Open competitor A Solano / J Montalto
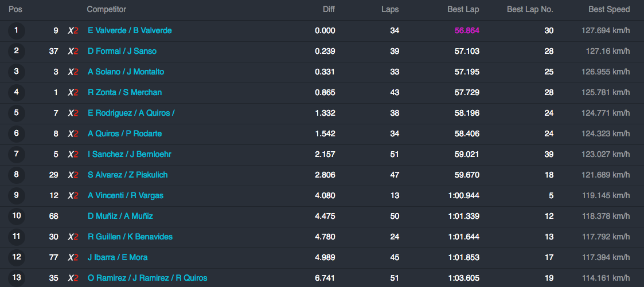The height and width of the screenshot is (287, 644). 126,72
